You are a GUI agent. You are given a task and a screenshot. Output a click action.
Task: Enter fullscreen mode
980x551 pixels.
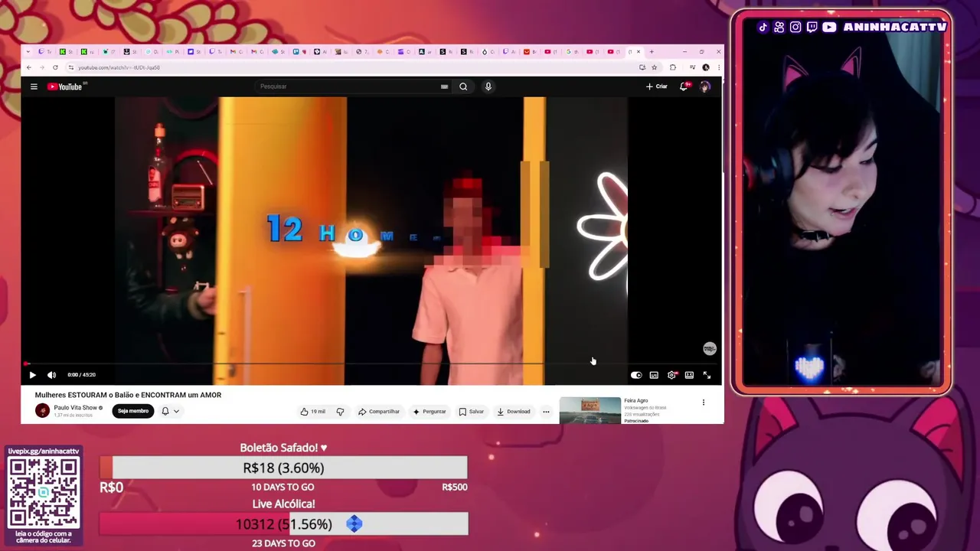pyautogui.click(x=707, y=375)
